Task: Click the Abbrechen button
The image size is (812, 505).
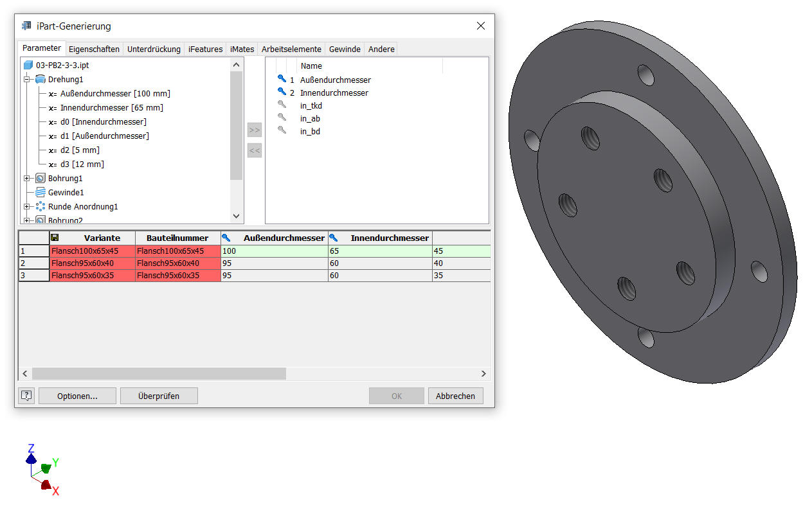Action: tap(456, 396)
